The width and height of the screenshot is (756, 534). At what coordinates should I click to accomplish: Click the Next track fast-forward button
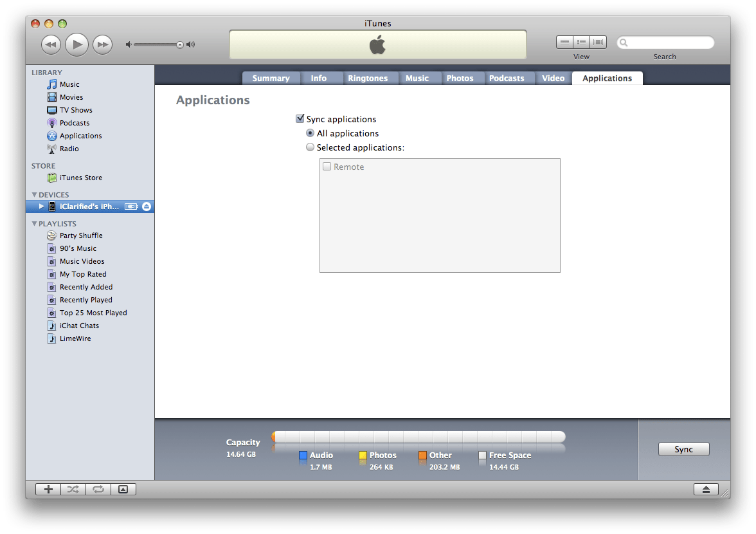[x=102, y=45]
